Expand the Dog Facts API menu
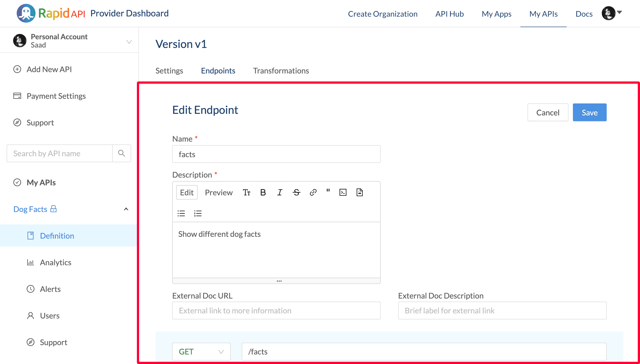640x364 pixels. pos(126,209)
